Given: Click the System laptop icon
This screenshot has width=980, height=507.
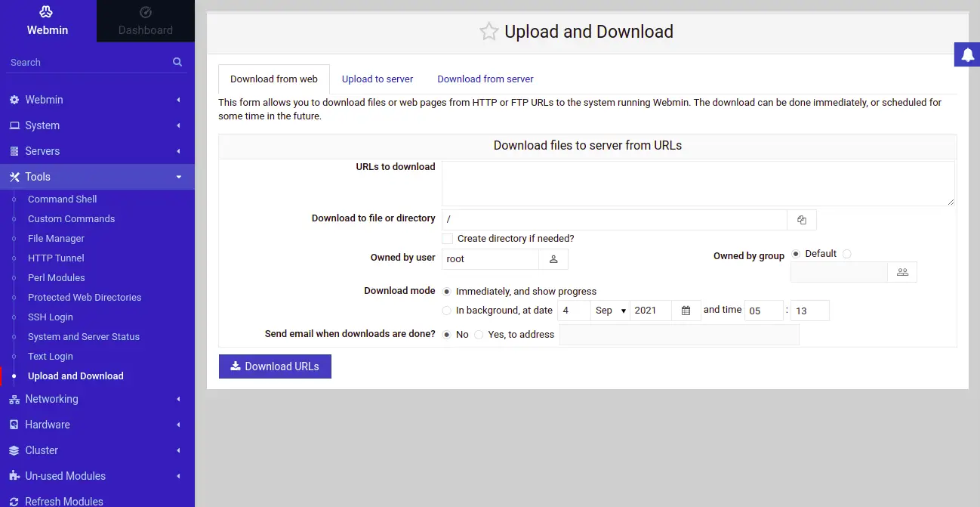Looking at the screenshot, I should pos(14,125).
